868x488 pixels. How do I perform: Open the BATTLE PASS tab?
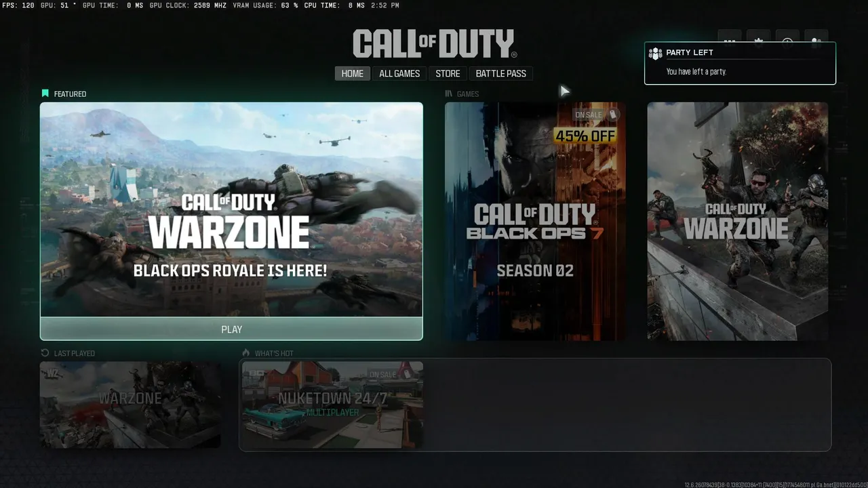pyautogui.click(x=501, y=73)
